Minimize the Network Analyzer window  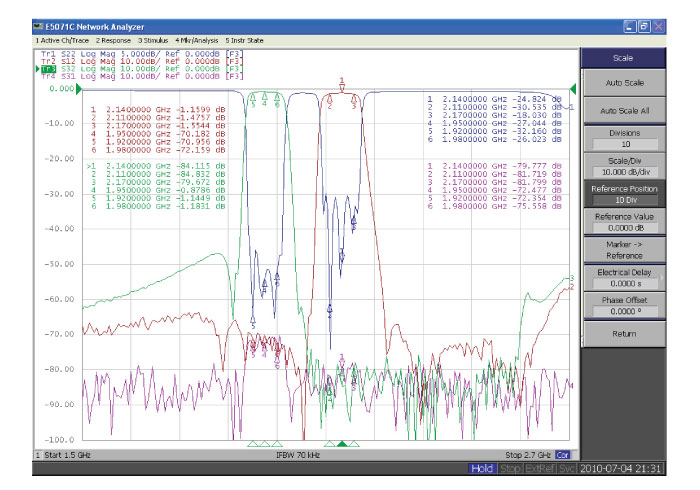click(x=629, y=27)
